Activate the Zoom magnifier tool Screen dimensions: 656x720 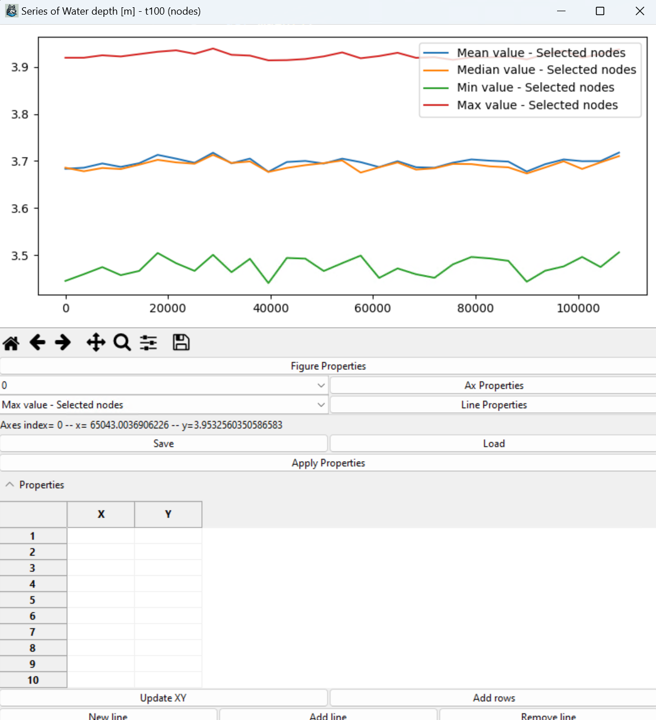122,343
